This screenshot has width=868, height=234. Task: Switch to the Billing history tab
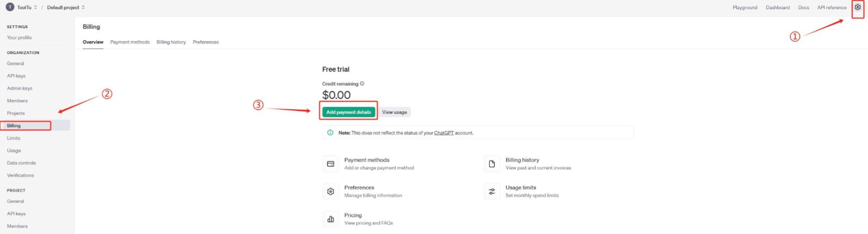click(x=171, y=42)
